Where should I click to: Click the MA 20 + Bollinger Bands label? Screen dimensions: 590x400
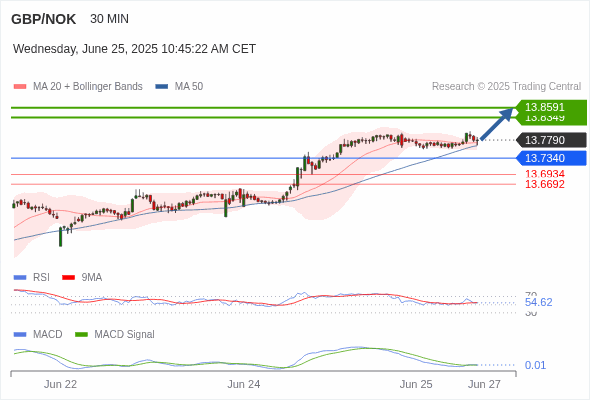coord(88,87)
